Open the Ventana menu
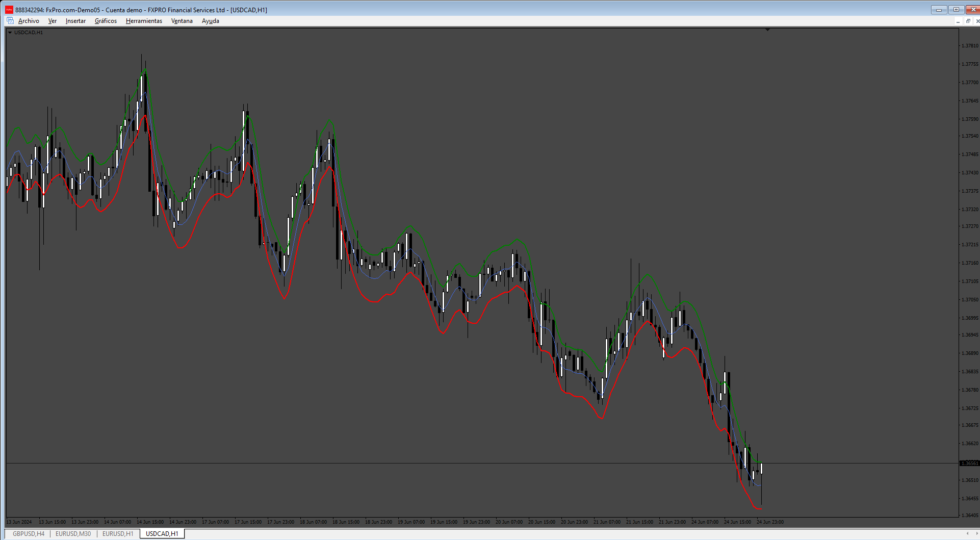This screenshot has height=540, width=980. pos(182,21)
